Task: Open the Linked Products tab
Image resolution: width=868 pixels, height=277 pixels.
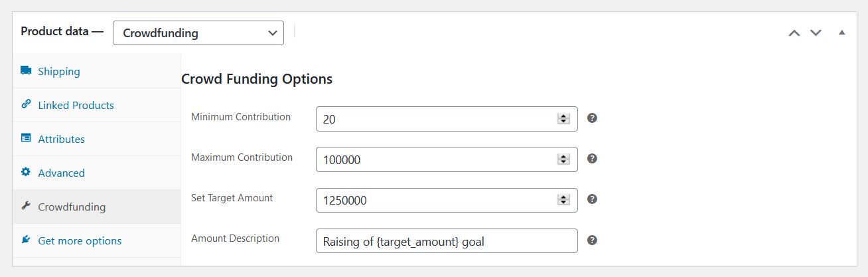Action: (76, 105)
